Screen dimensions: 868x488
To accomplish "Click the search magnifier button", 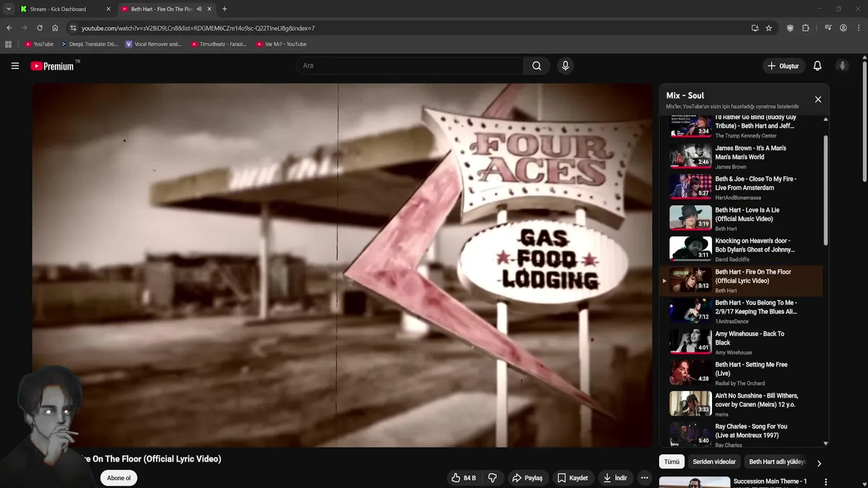I will coord(536,66).
